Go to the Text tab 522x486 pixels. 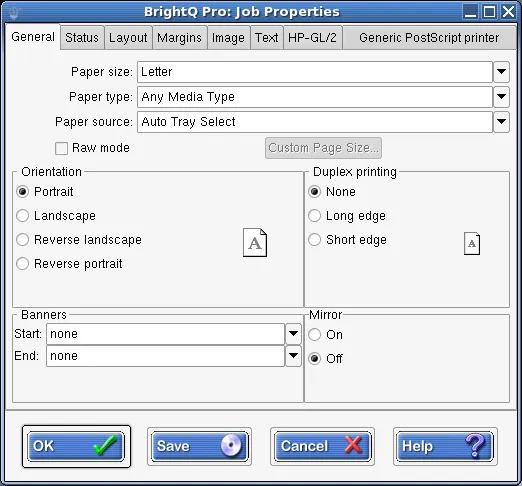point(267,38)
